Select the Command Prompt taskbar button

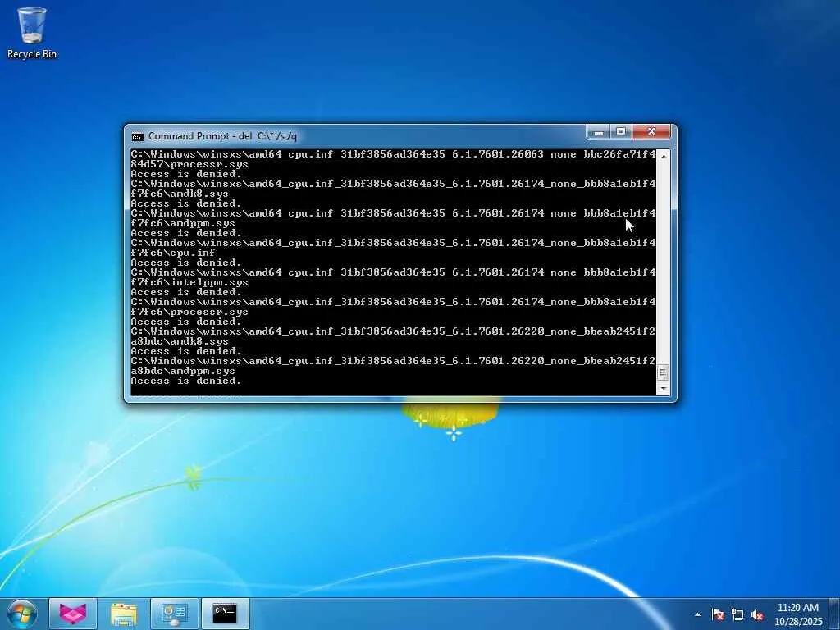click(225, 614)
